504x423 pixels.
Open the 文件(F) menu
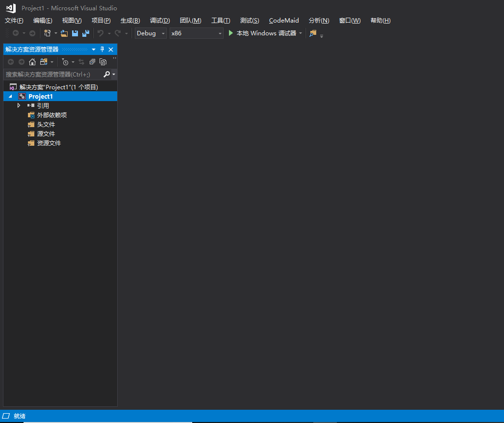14,21
